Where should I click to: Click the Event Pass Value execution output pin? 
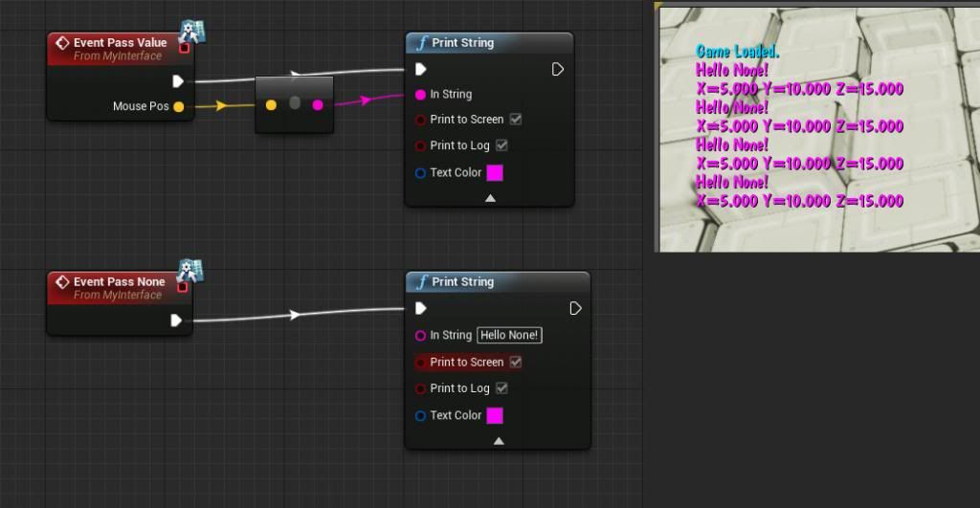click(177, 81)
